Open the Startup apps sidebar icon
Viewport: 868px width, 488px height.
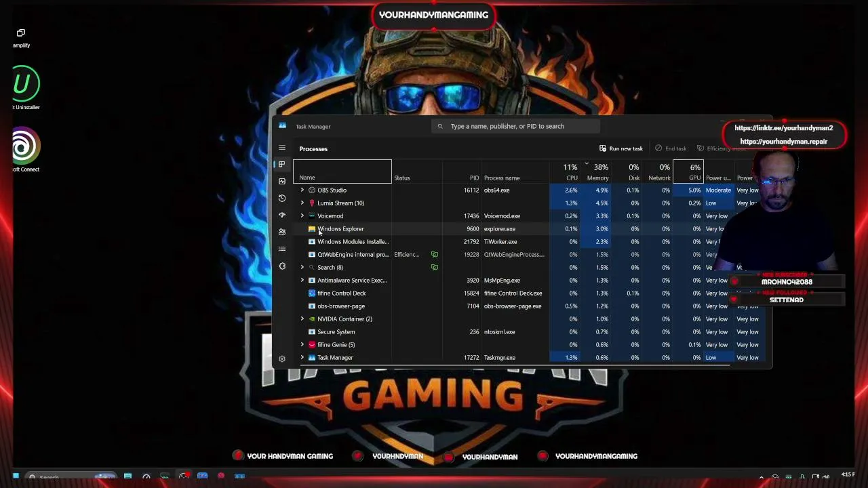pos(282,215)
